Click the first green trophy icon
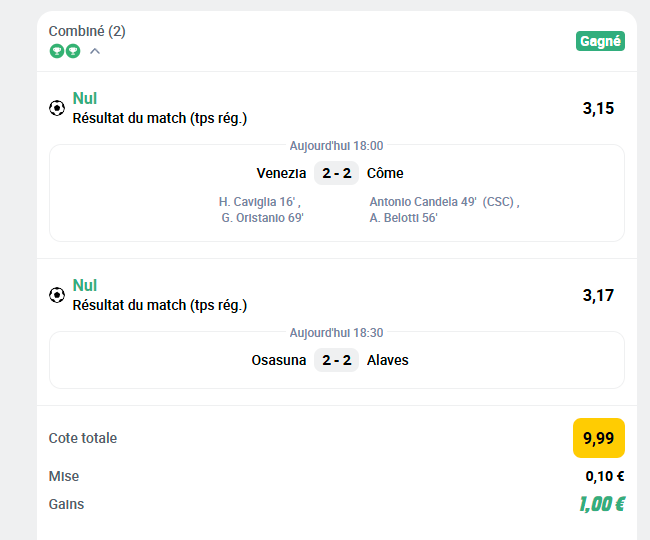This screenshot has height=540, width=650. (x=57, y=51)
